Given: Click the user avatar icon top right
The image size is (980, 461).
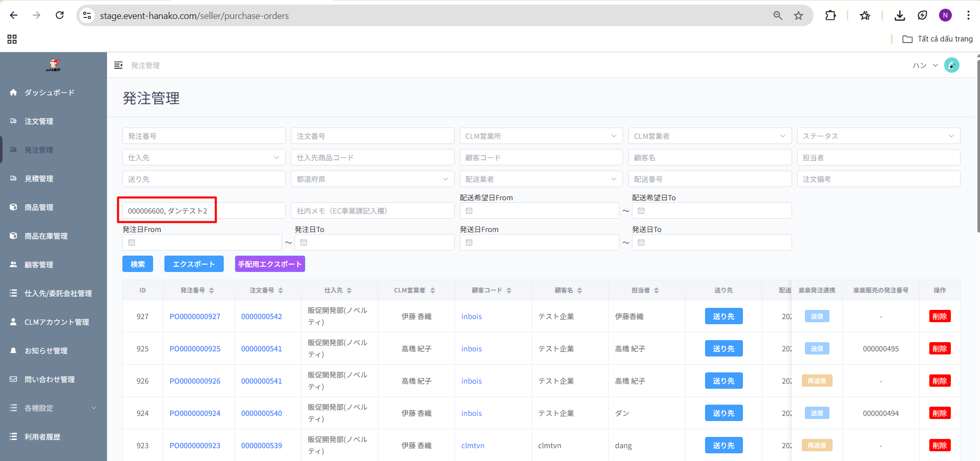Looking at the screenshot, I should pyautogui.click(x=951, y=65).
